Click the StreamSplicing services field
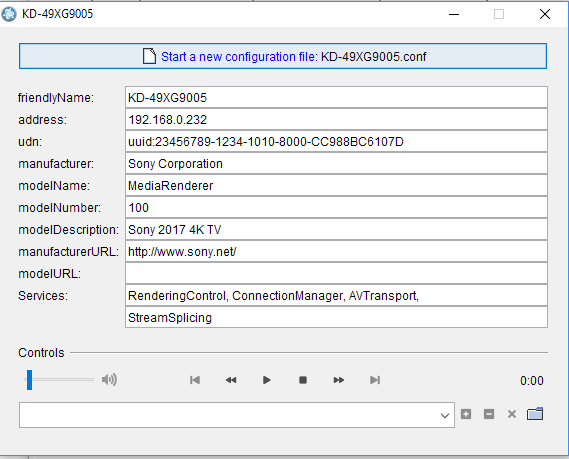This screenshot has width=569, height=459. coord(336,317)
